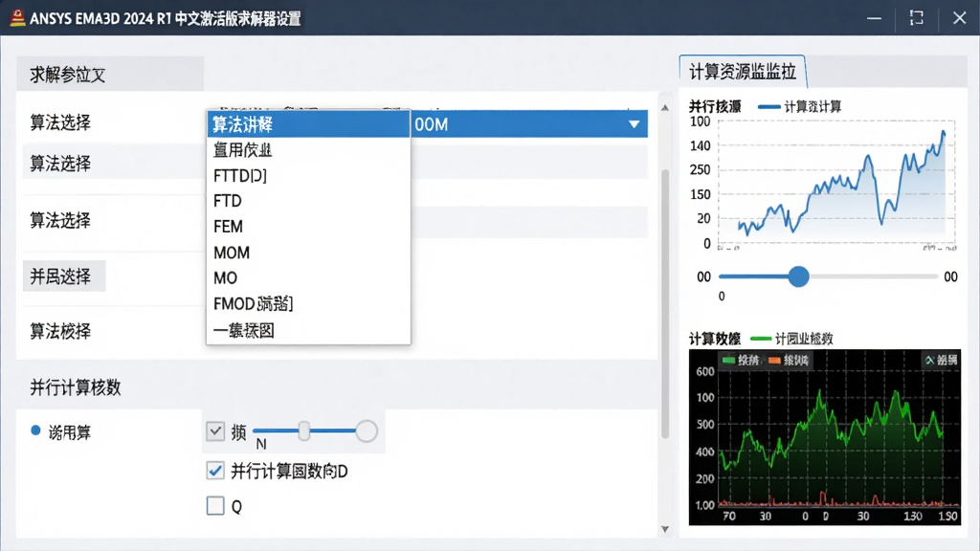This screenshot has height=551, width=980.
Task: Open the algorithm combo box dropdown arrow
Action: click(634, 124)
